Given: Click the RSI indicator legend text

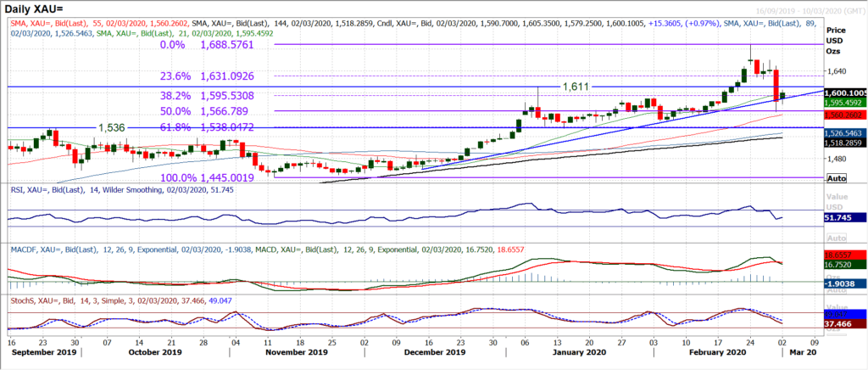Looking at the screenshot, I should click(127, 193).
